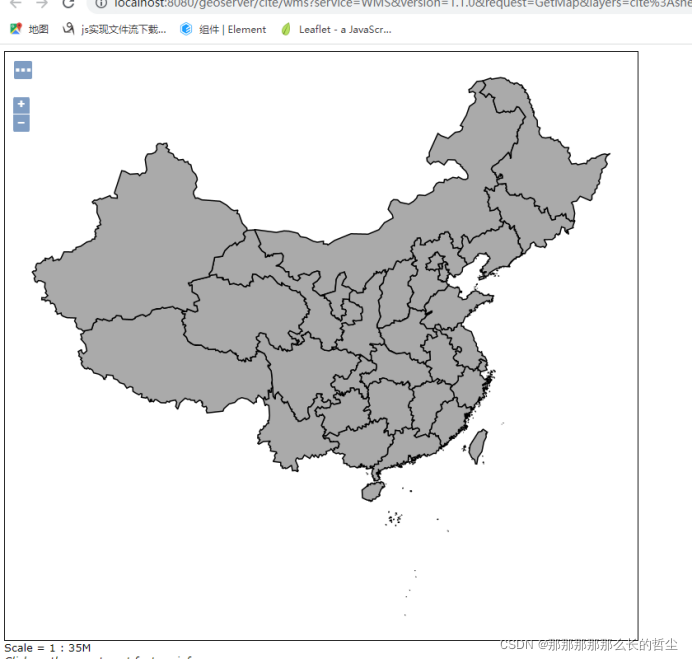Click the site info icon in address bar
Screen dimensions: 693x660
[x=101, y=4]
